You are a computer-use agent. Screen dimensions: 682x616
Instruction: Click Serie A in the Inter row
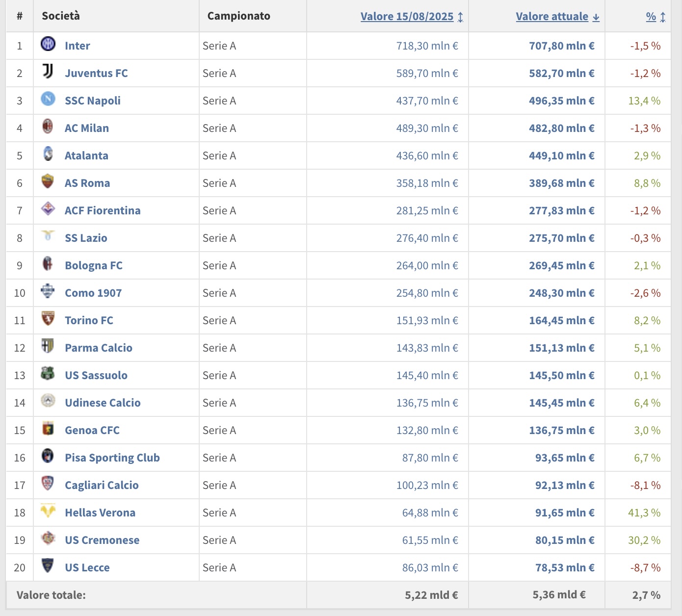[x=219, y=46]
